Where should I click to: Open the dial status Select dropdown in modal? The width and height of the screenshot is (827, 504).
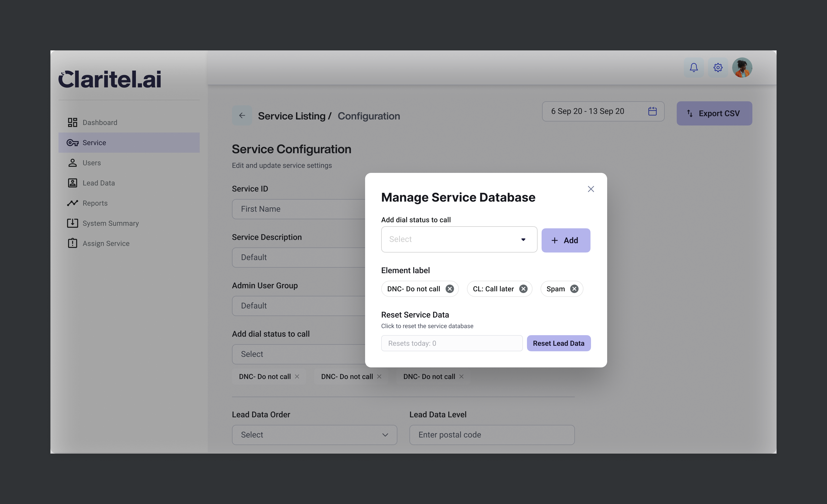(458, 239)
